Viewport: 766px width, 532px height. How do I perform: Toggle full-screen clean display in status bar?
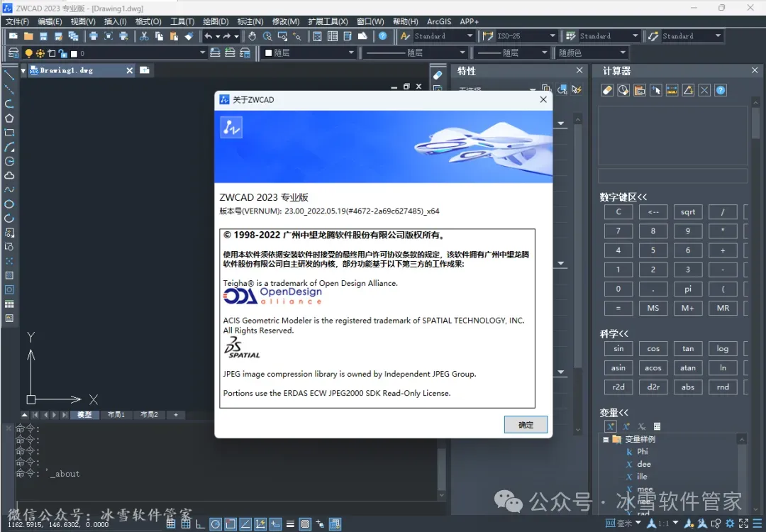click(743, 523)
